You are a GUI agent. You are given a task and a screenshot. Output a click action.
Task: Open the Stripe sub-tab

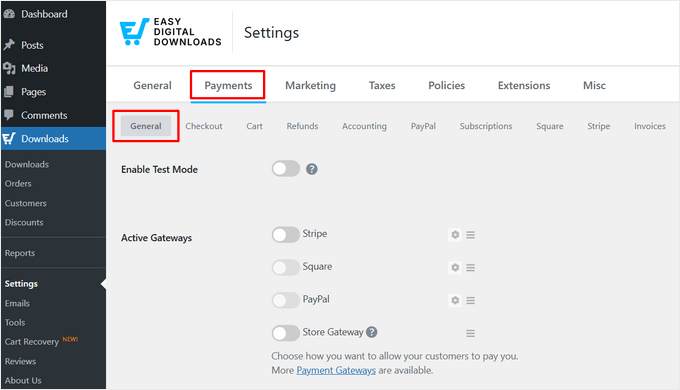coord(598,126)
